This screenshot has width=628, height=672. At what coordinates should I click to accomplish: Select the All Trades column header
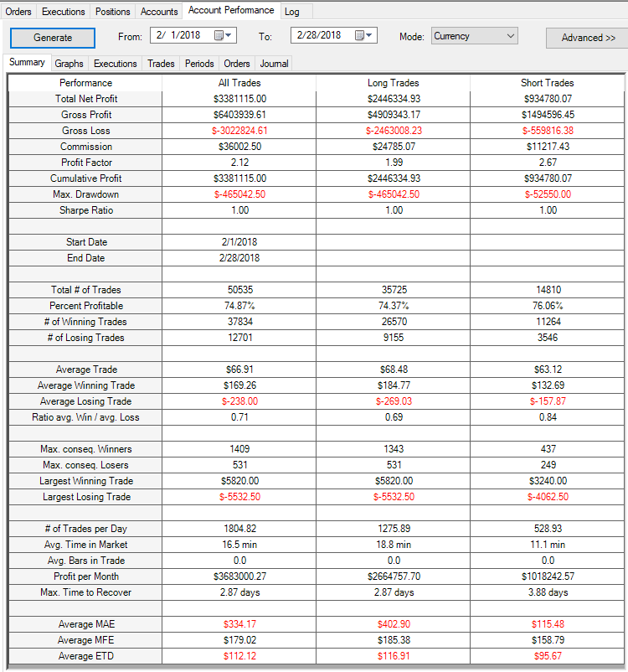tap(239, 83)
